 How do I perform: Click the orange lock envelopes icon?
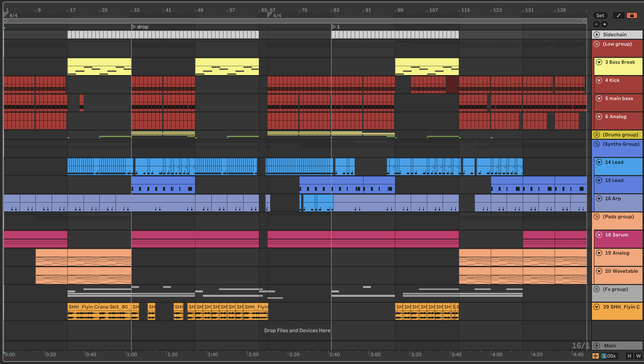coord(632,15)
